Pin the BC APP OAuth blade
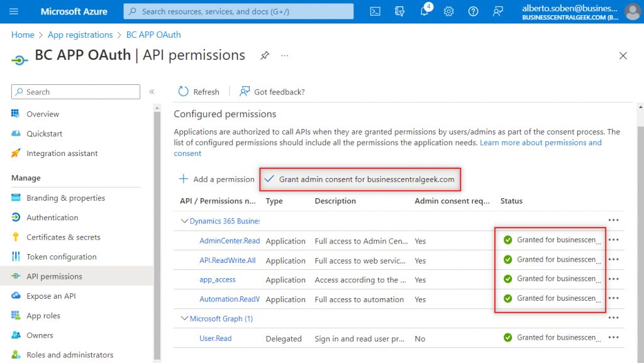The width and height of the screenshot is (644, 363). (265, 55)
